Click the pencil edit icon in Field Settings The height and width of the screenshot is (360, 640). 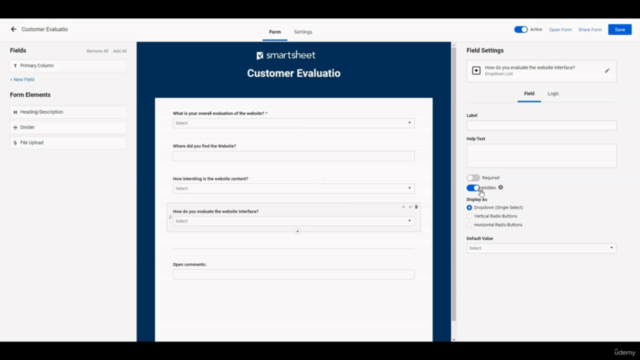(x=607, y=71)
